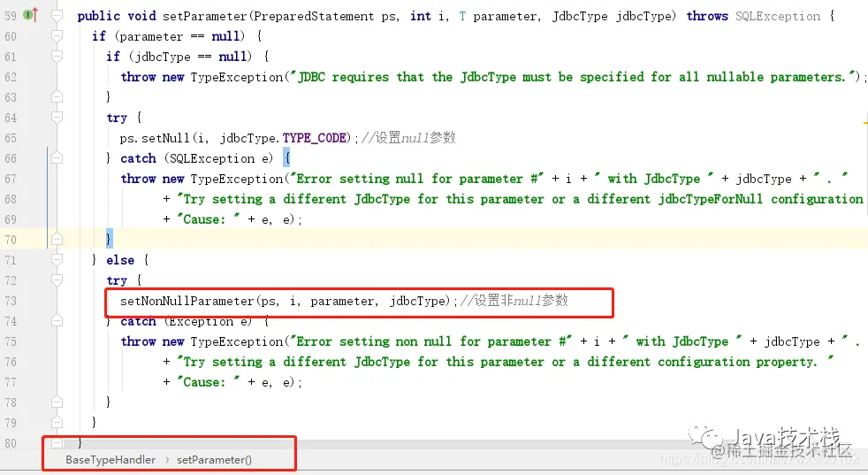
Task: Click the 'else' keyword on line 71
Action: [x=120, y=260]
